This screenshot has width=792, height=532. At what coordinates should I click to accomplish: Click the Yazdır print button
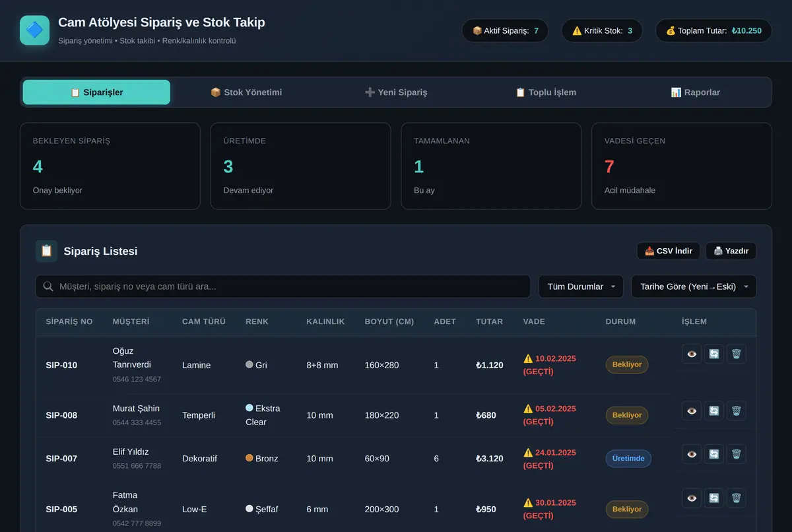tap(731, 251)
